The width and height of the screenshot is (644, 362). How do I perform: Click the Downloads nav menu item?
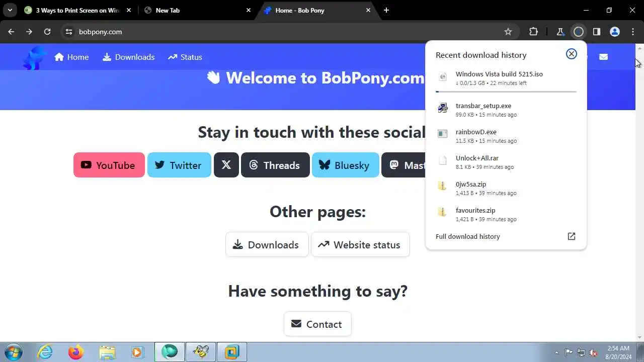point(128,57)
